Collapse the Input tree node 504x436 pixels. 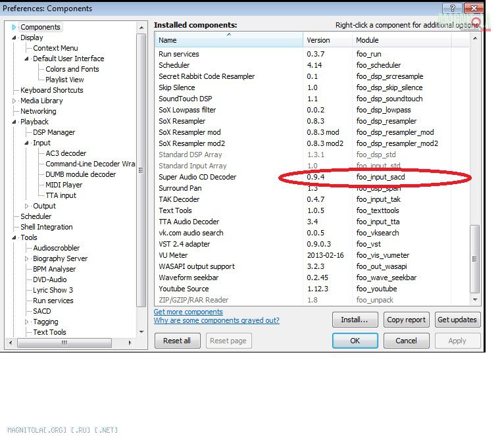tap(26, 143)
